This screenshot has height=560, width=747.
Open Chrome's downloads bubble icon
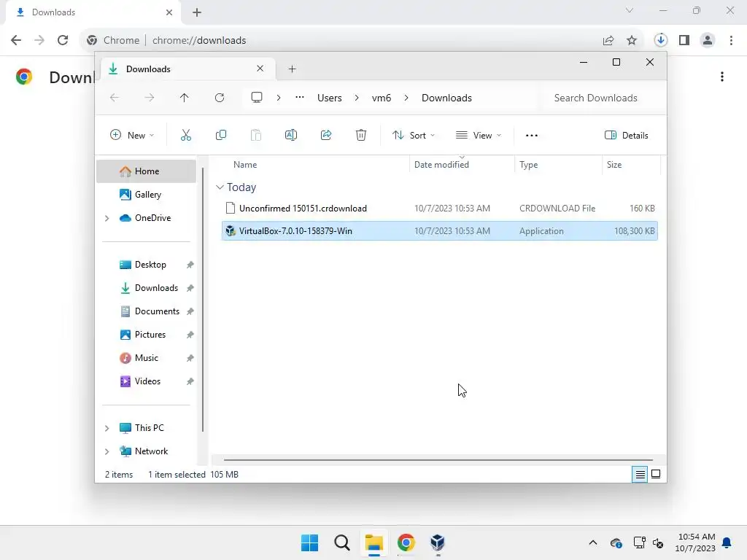click(x=660, y=41)
